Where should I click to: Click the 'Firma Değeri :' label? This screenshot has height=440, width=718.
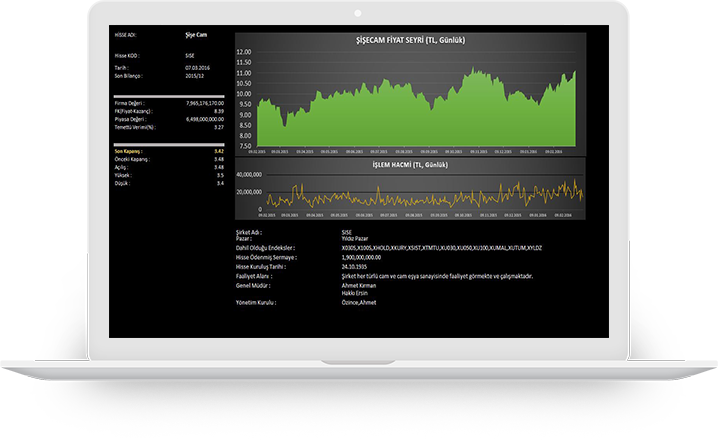pos(129,103)
